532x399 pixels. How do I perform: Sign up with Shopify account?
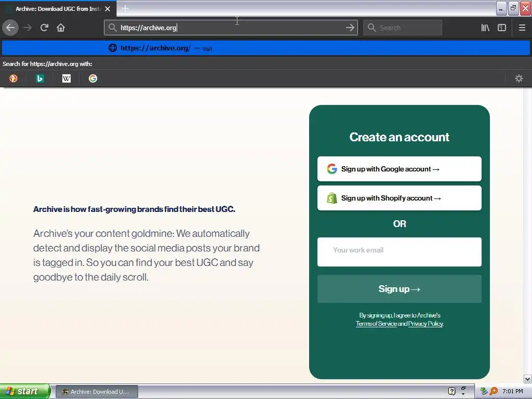pyautogui.click(x=400, y=198)
